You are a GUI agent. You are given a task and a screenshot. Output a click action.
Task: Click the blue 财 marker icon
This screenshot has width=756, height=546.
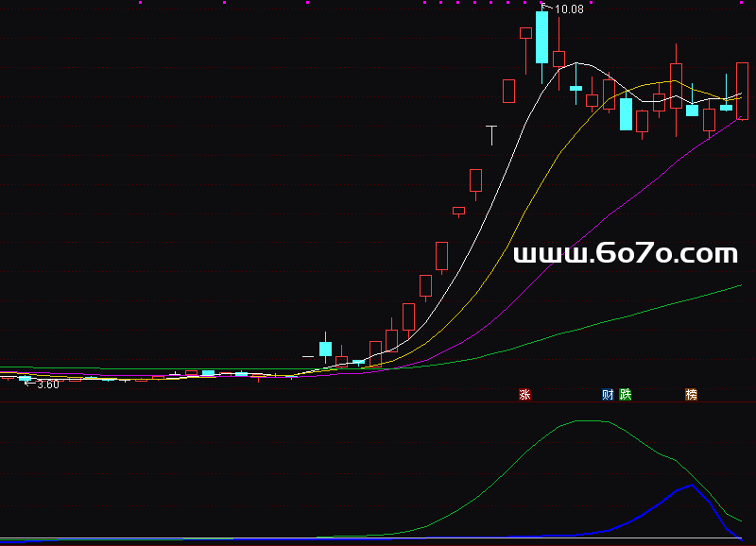(608, 395)
